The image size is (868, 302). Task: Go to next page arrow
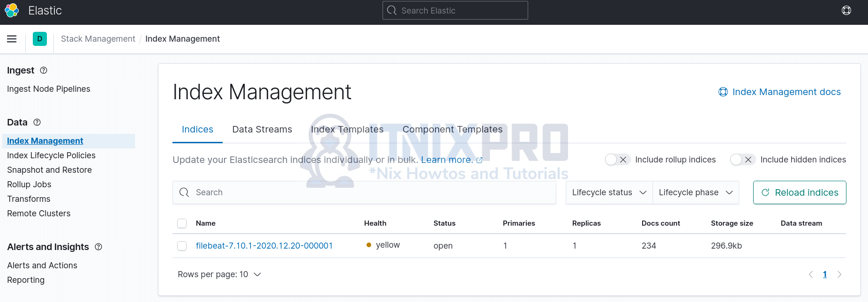(x=839, y=274)
